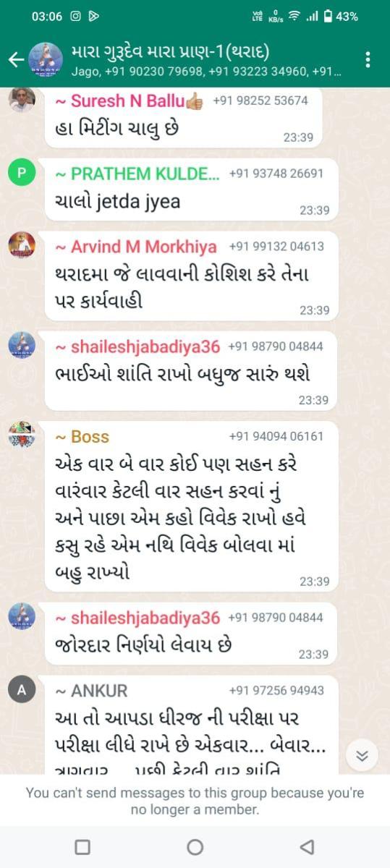390x868 pixels.
Task: Tap ANKUR's gray A avatar
Action: [22, 689]
